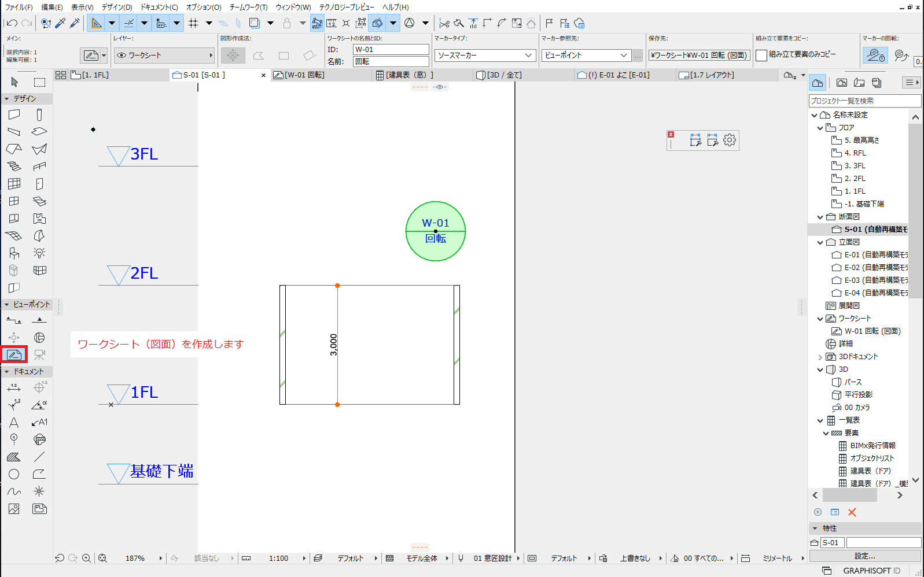Click the pick-up parameters eyedropper icon
The image size is (924, 577).
click(60, 23)
